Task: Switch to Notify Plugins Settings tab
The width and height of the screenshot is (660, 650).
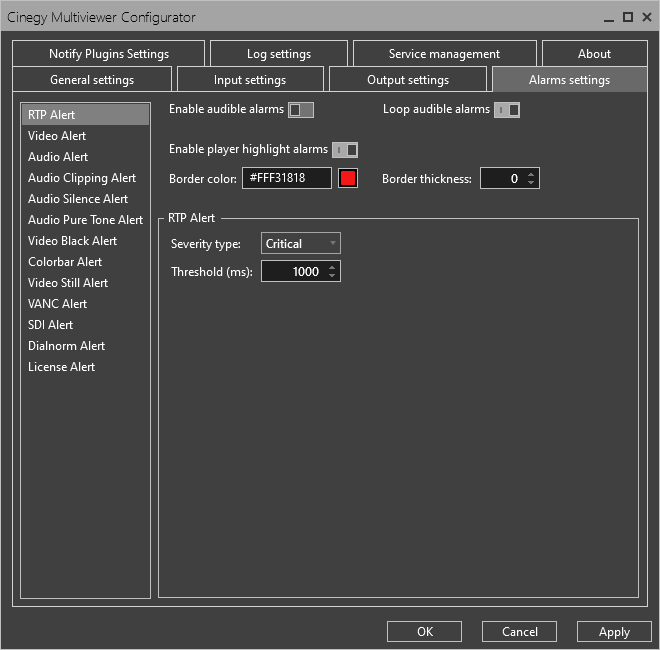Action: [109, 53]
